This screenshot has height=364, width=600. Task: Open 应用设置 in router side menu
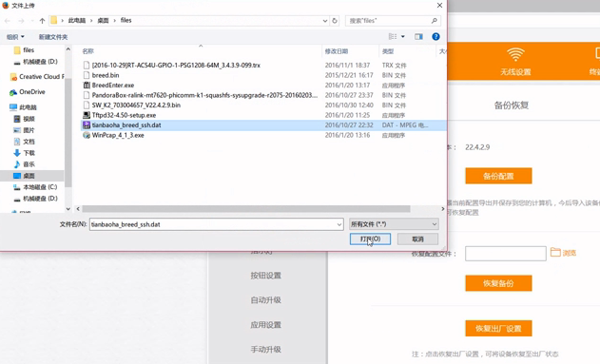(266, 325)
